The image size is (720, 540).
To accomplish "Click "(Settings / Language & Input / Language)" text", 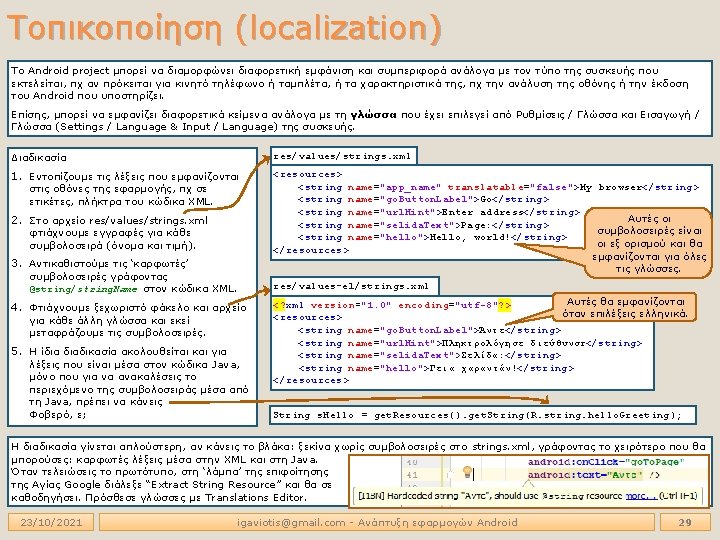I will tap(166, 127).
